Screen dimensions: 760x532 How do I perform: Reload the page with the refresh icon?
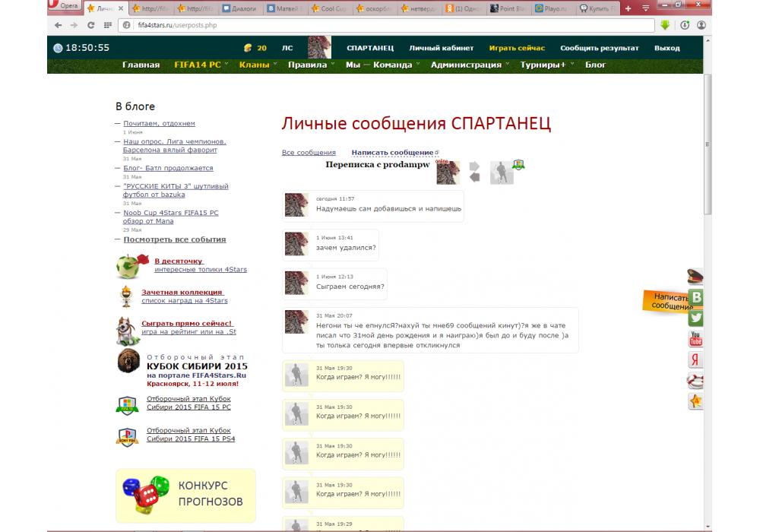[90, 25]
